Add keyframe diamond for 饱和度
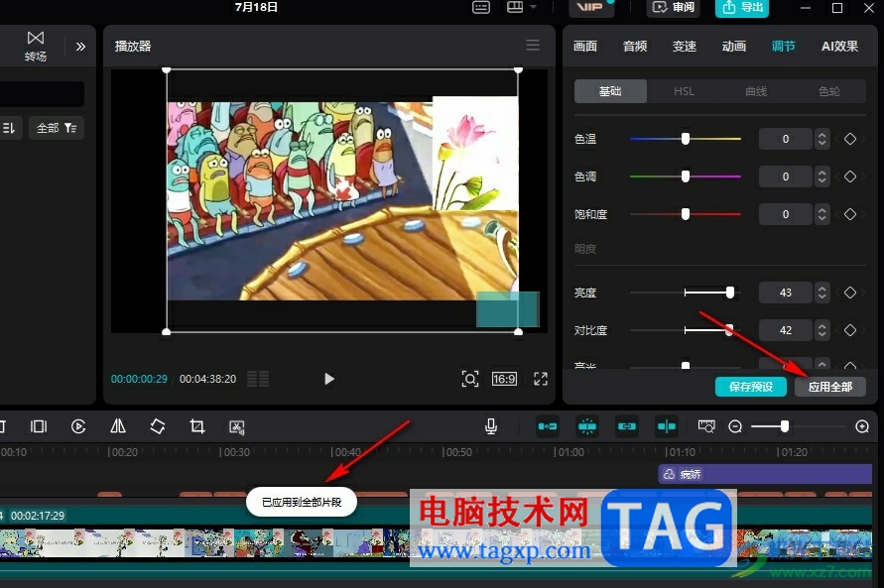 click(850, 214)
